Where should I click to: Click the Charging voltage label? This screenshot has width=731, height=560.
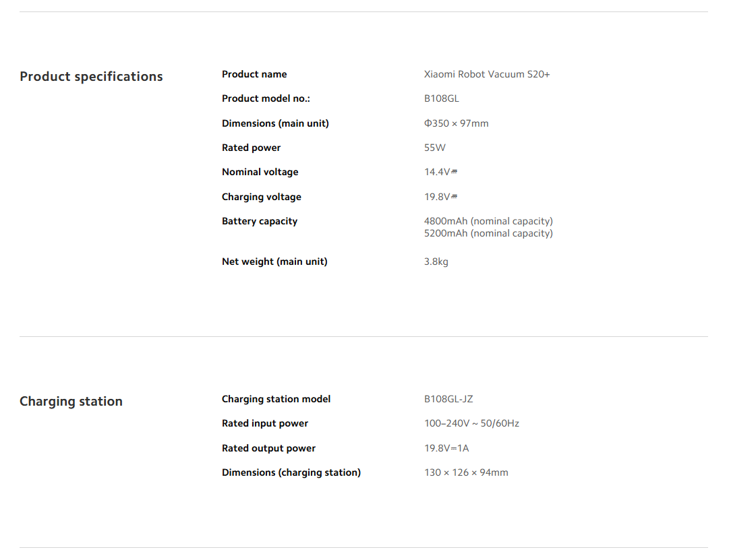[261, 197]
